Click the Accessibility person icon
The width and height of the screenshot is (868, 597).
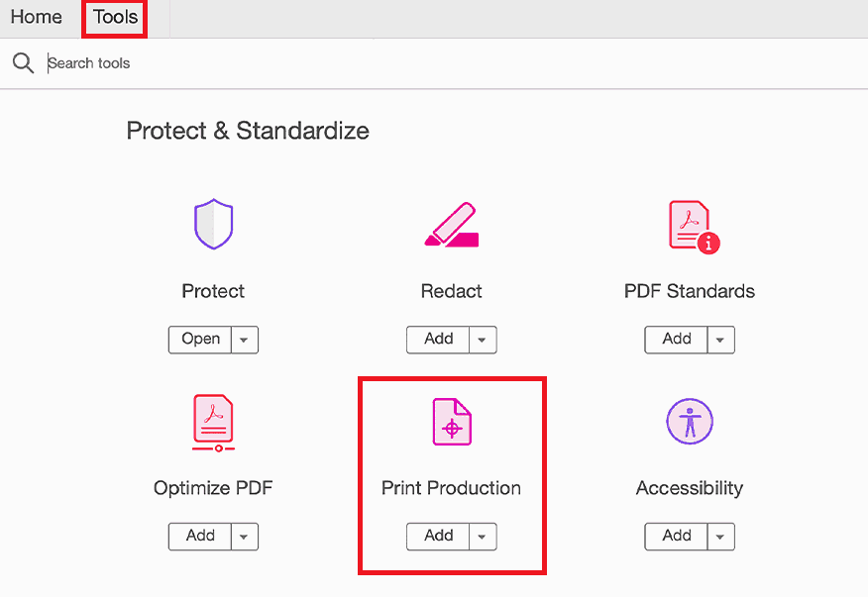(689, 421)
